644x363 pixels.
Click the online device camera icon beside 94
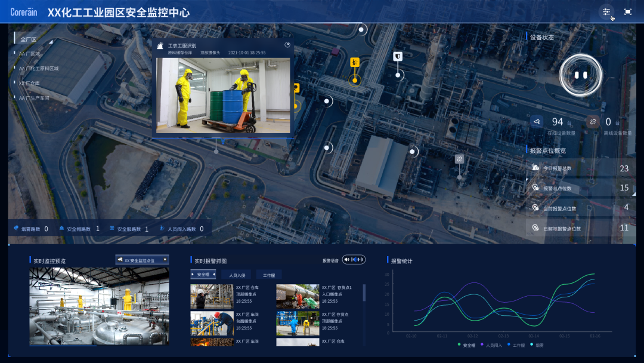pyautogui.click(x=537, y=122)
